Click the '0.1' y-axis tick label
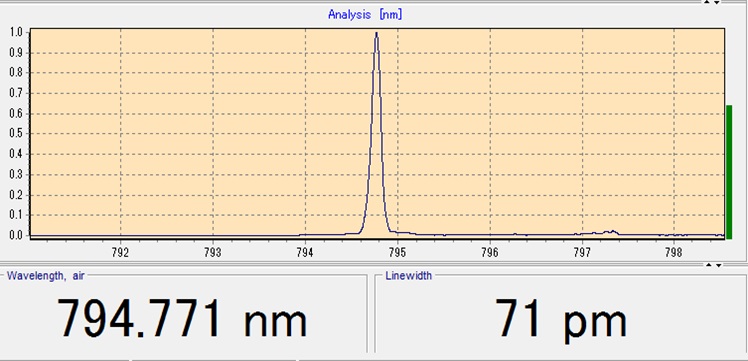 tap(16, 215)
